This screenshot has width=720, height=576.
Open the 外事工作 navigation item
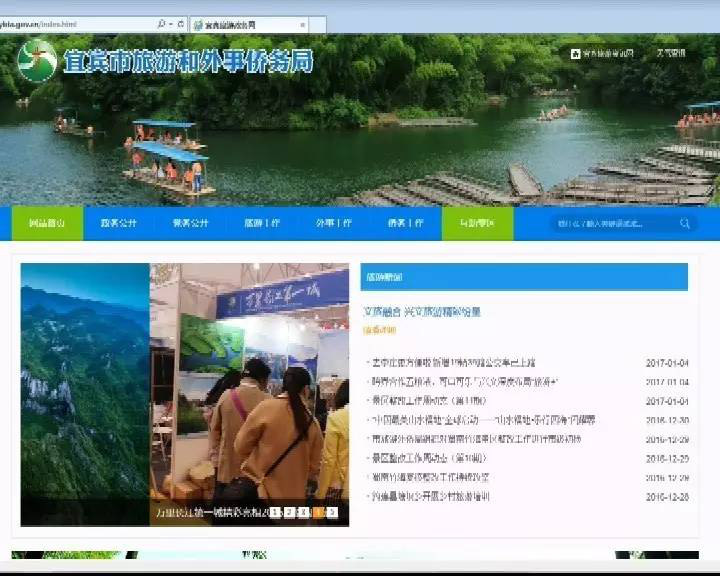pos(334,223)
